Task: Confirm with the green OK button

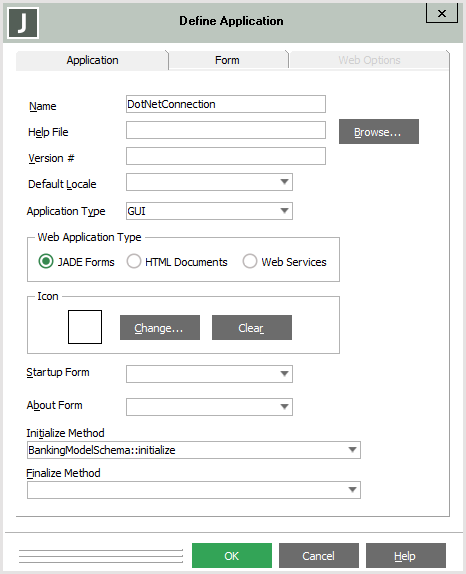Action: 232,556
